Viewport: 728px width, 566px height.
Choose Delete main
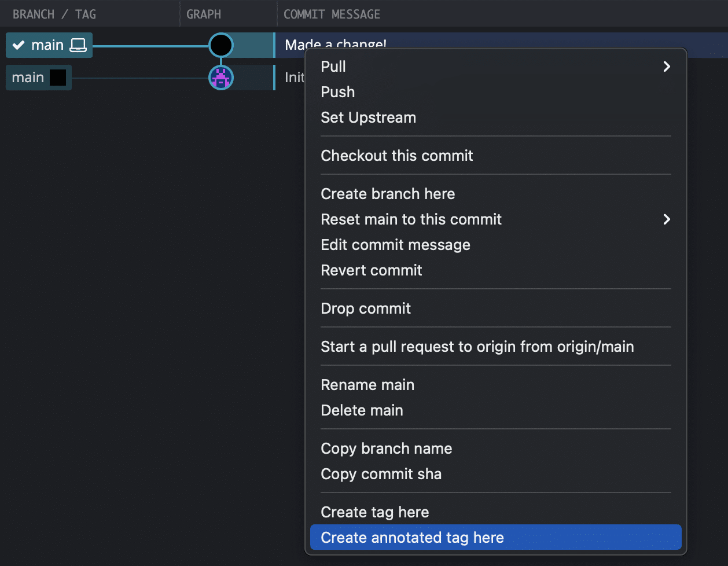click(x=362, y=410)
